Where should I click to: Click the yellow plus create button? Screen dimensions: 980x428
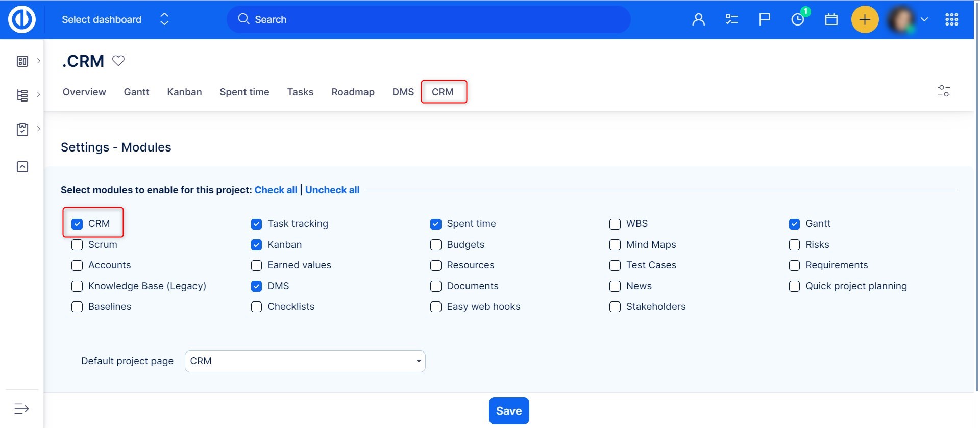point(865,19)
